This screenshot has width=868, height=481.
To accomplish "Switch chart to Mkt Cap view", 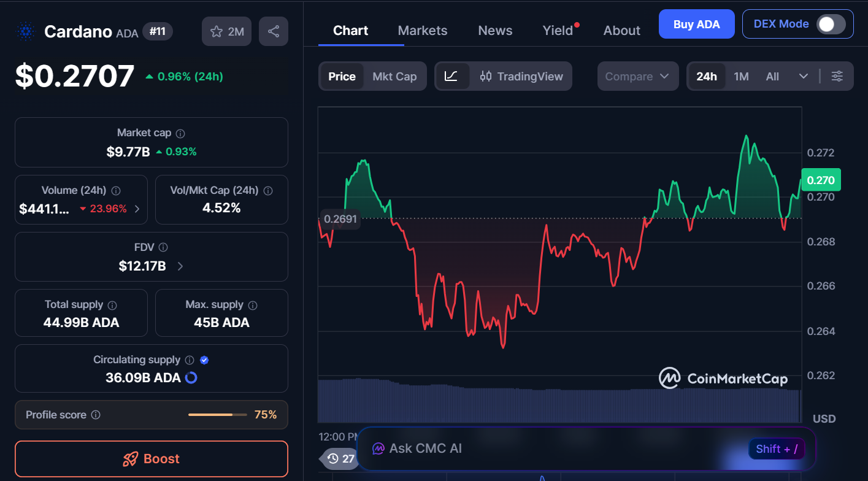I will (x=394, y=76).
